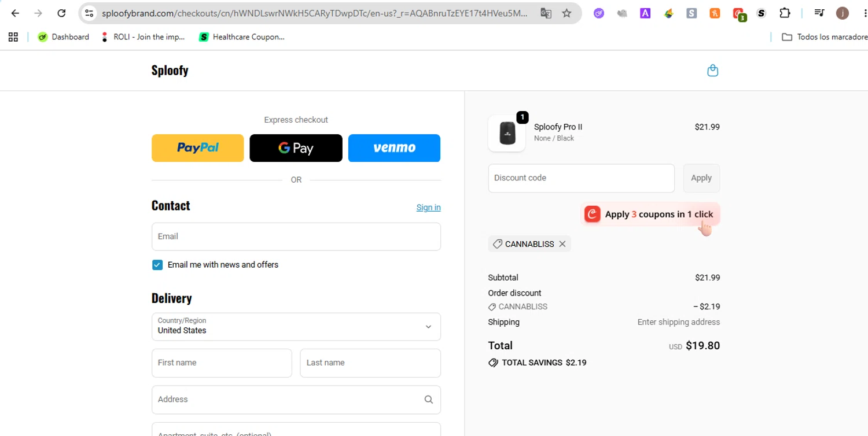Pay with Venmo

[394, 148]
